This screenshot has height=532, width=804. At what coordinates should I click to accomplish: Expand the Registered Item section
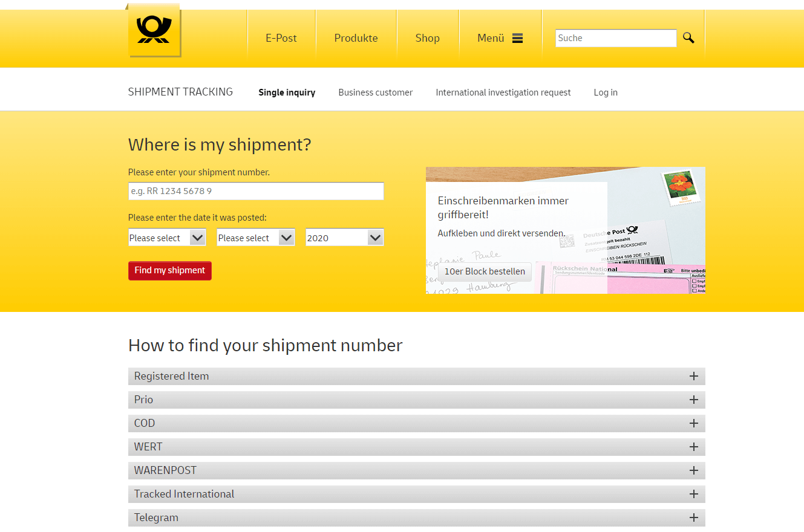[x=693, y=375]
